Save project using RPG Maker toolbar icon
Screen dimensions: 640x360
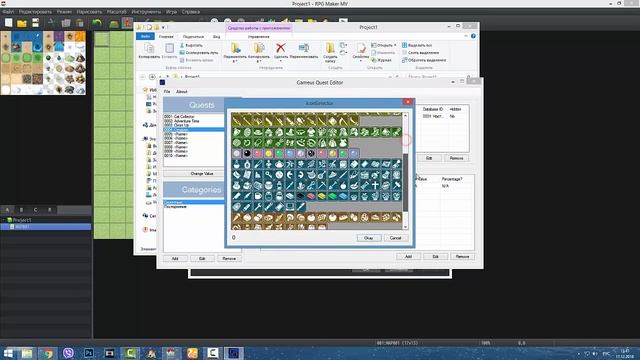point(36,23)
